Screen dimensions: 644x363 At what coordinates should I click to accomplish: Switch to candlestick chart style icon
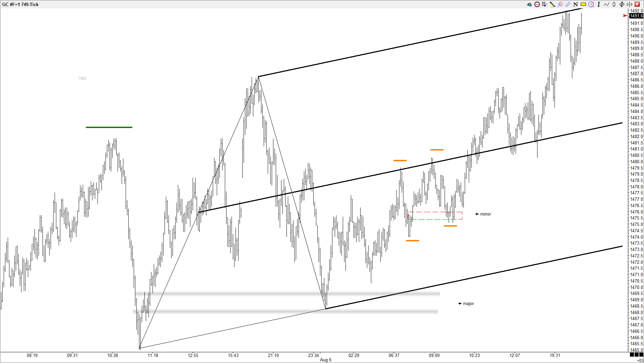614,4
